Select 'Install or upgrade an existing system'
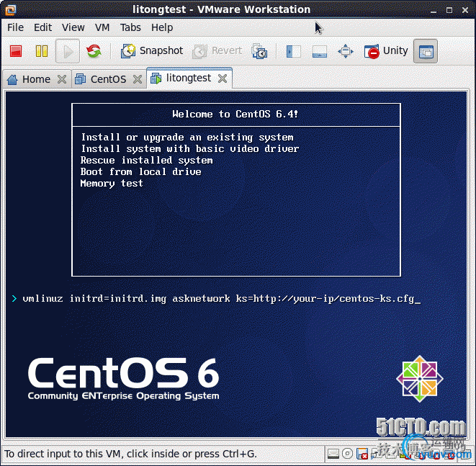This screenshot has width=476, height=466. 187,138
